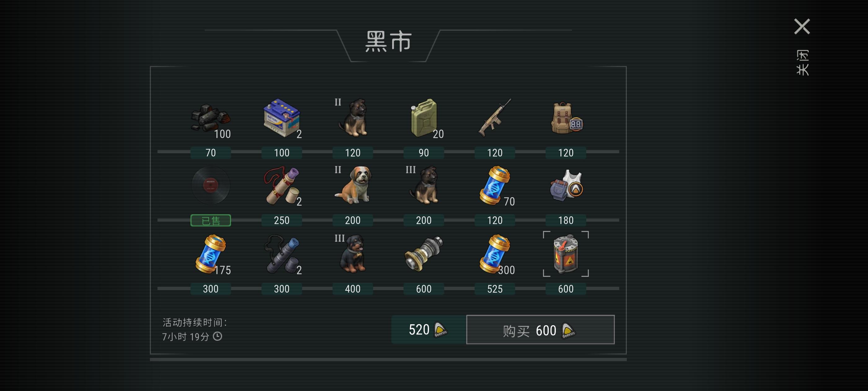Select the red explosive fuel barrel
This screenshot has height=391, width=868.
(566, 254)
